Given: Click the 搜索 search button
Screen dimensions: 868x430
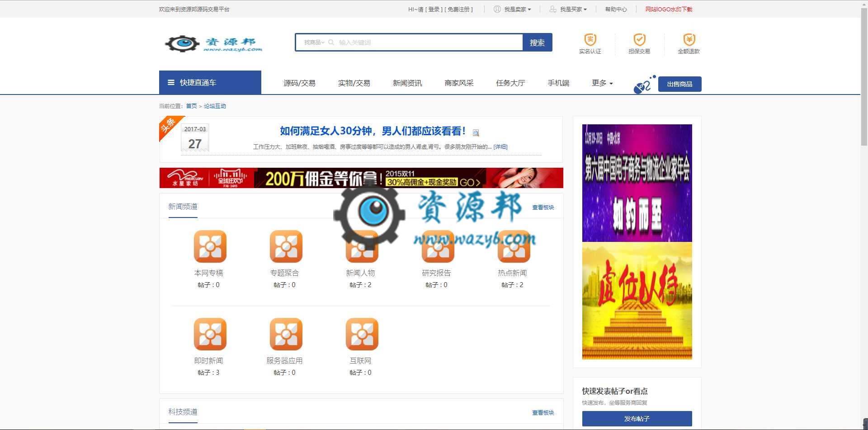Looking at the screenshot, I should [x=537, y=43].
